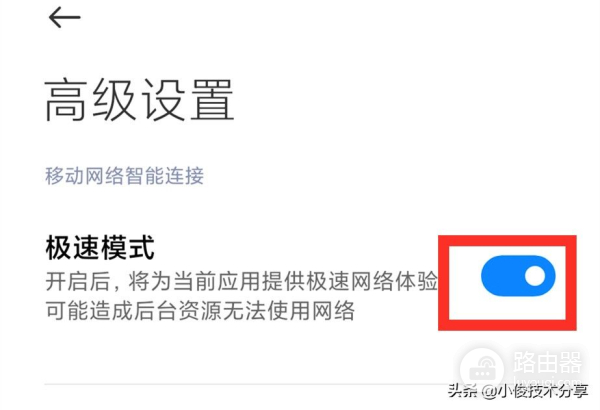Click the 路由器 watermark text
Screen dimensions: 600x410
547,362
